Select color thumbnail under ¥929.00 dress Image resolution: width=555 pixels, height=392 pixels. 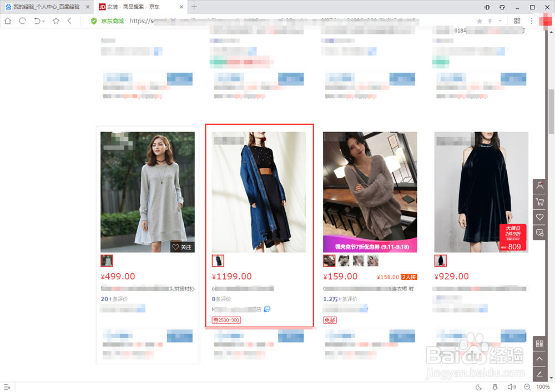coord(440,261)
